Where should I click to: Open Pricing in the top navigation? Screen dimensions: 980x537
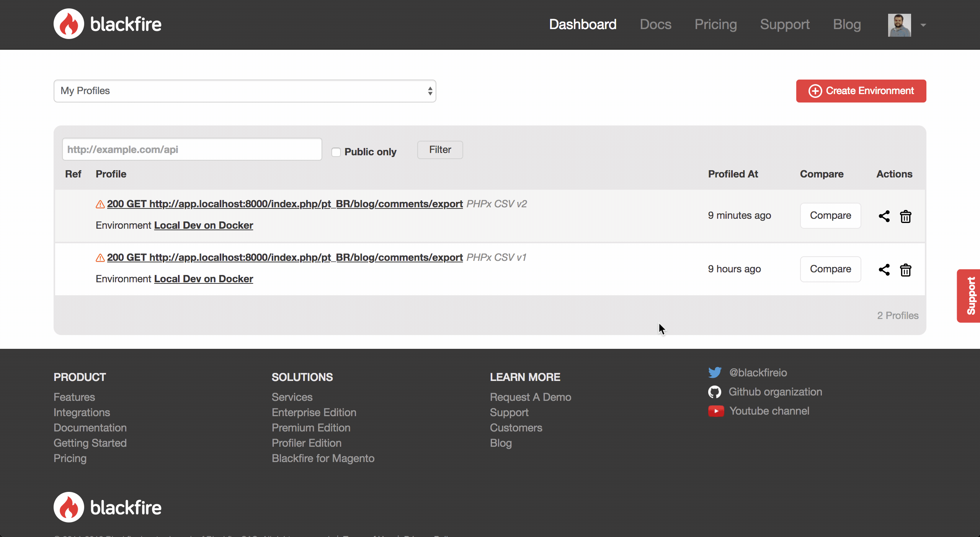[715, 24]
